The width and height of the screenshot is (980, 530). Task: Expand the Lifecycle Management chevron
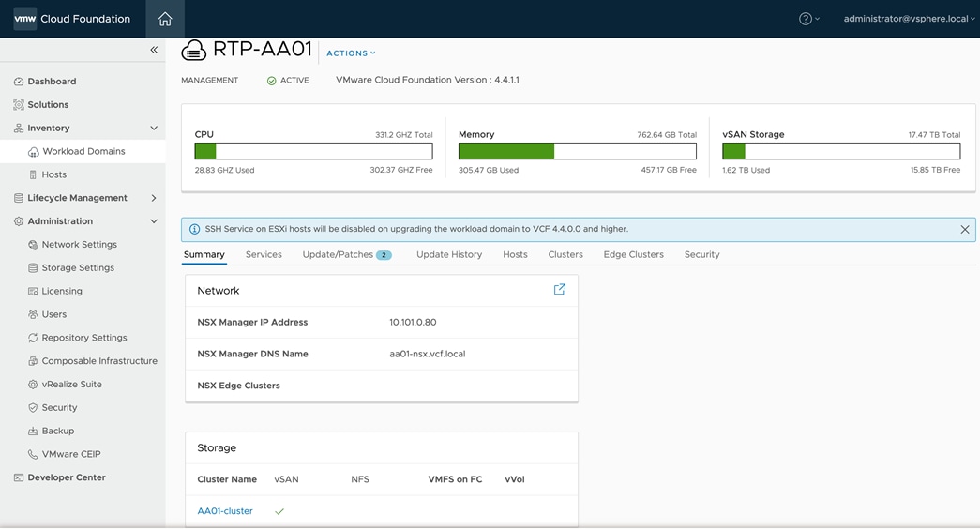[154, 198]
